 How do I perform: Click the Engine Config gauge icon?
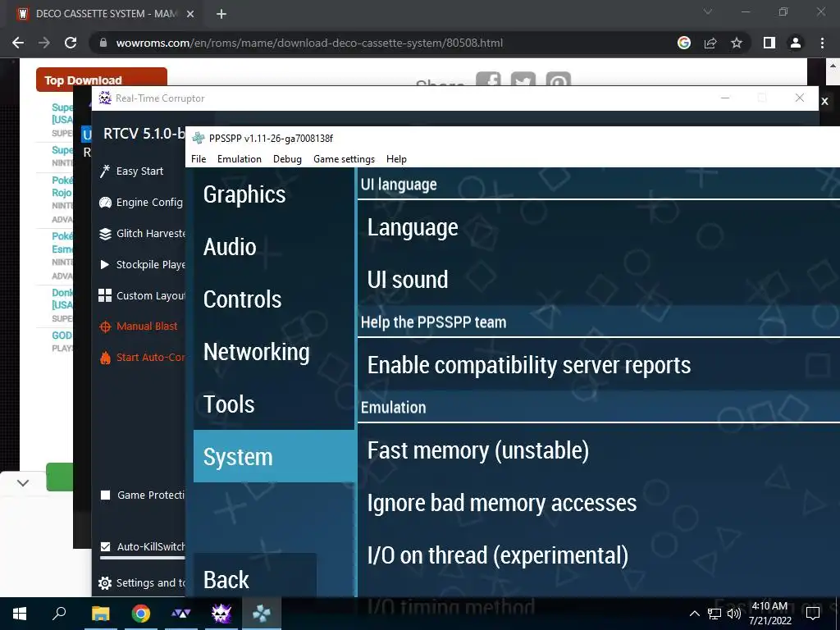click(105, 202)
